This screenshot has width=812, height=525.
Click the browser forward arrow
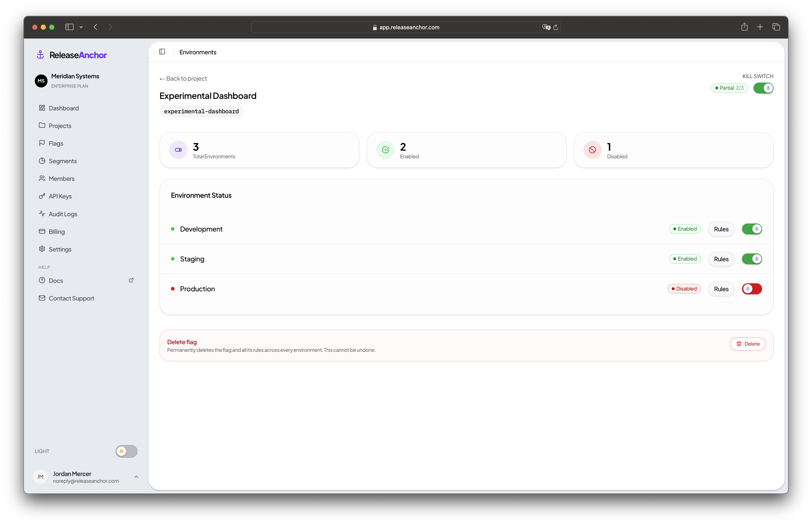110,27
